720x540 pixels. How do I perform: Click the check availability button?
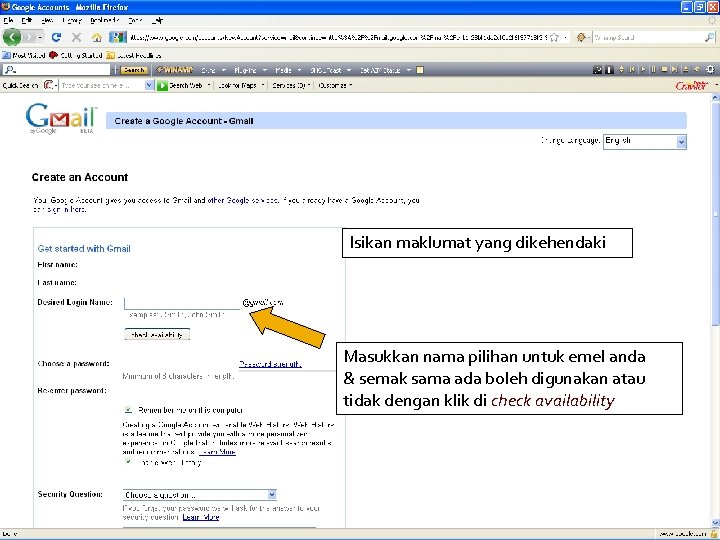point(157,334)
